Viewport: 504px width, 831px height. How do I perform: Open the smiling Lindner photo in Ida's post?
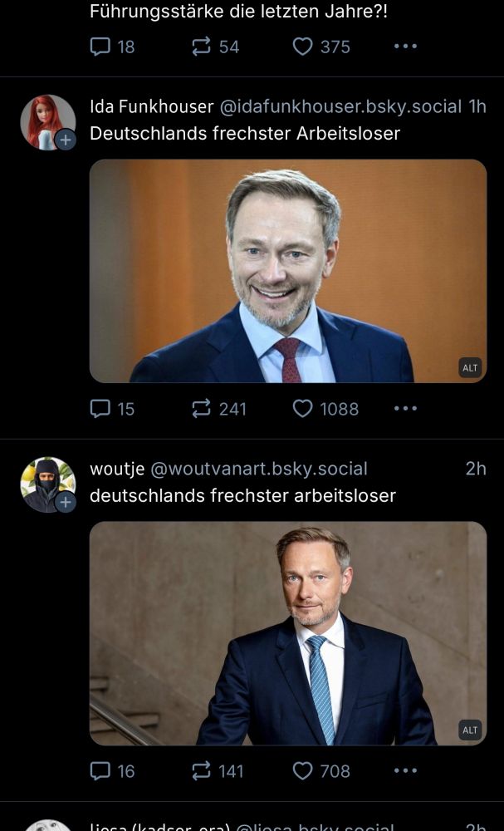tap(288, 271)
